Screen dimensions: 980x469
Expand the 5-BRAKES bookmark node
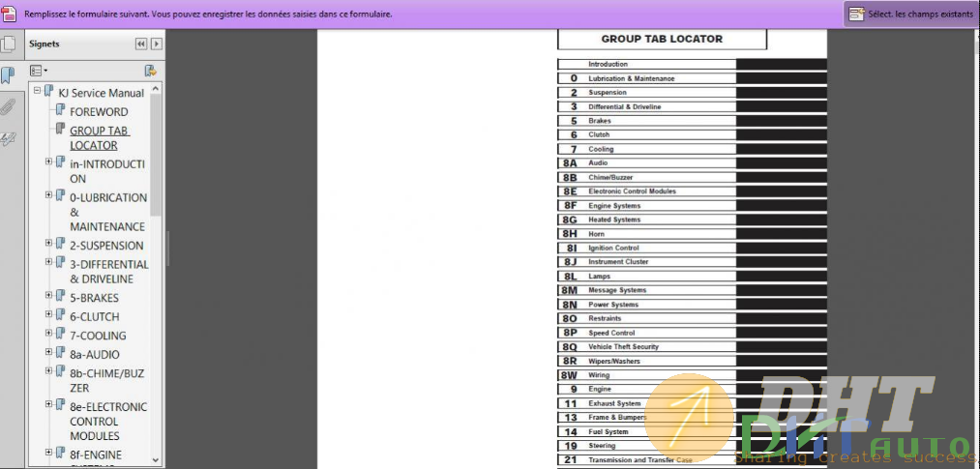[48, 295]
